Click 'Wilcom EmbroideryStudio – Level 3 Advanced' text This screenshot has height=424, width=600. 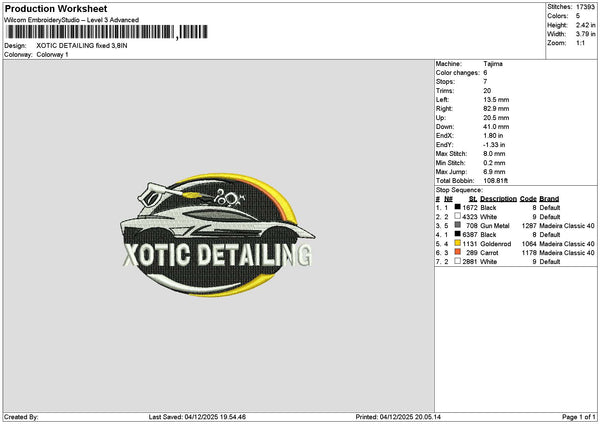pos(72,20)
